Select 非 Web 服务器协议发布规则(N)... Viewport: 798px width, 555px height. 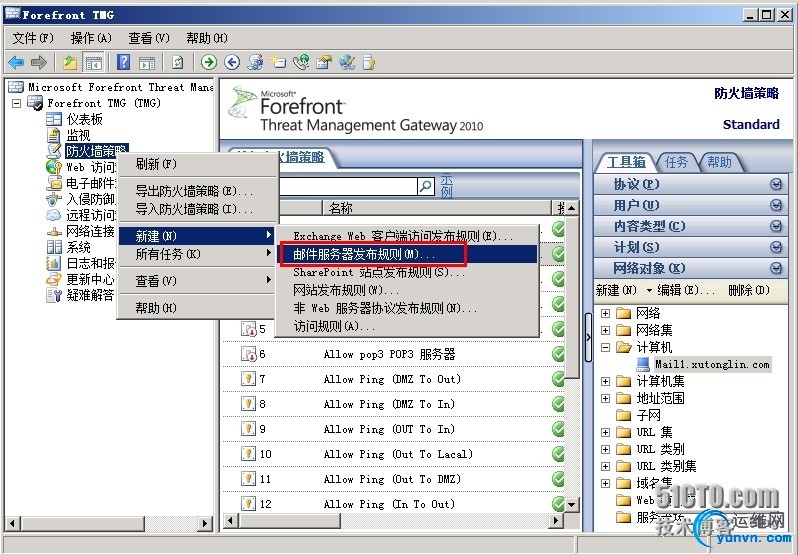[x=407, y=308]
